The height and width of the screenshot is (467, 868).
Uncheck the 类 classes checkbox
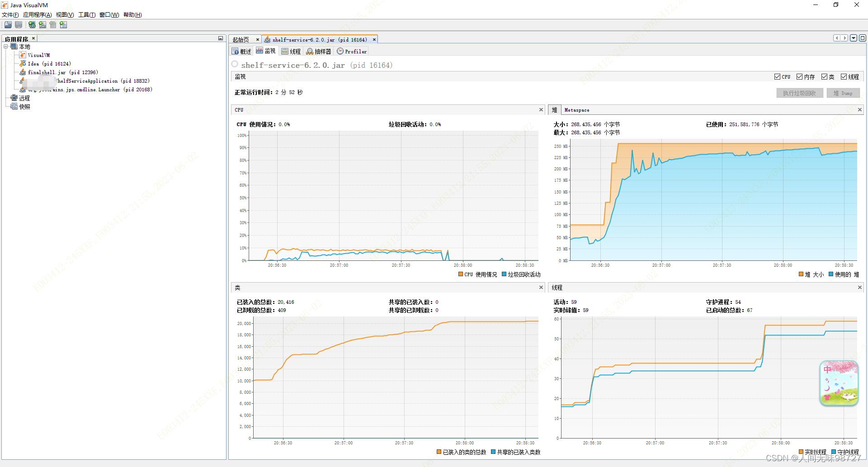point(824,77)
